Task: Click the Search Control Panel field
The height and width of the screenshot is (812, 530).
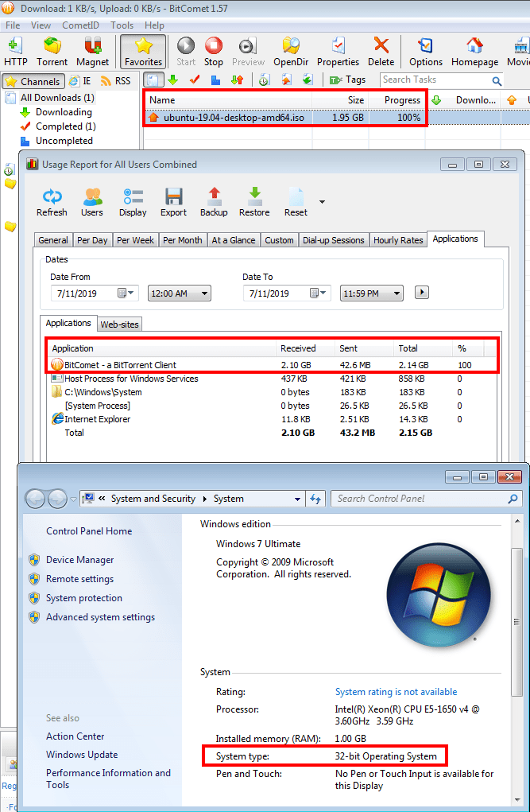Action: [x=426, y=499]
